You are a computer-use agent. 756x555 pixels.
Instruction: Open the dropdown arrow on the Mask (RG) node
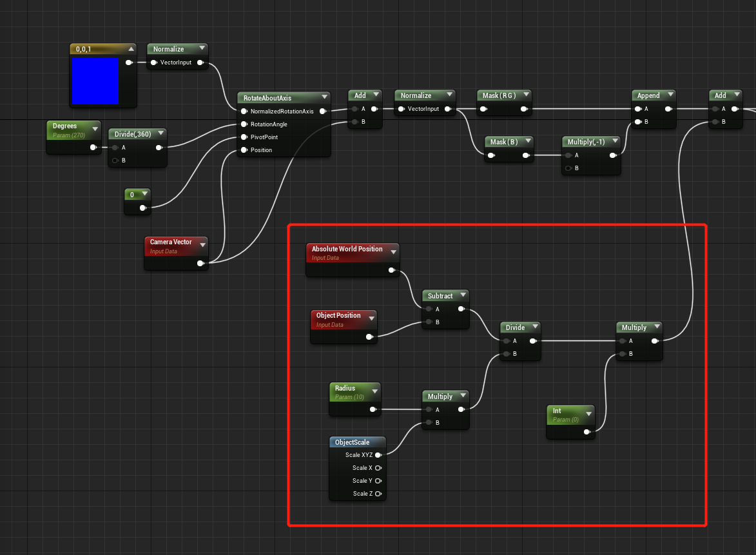[x=526, y=95]
